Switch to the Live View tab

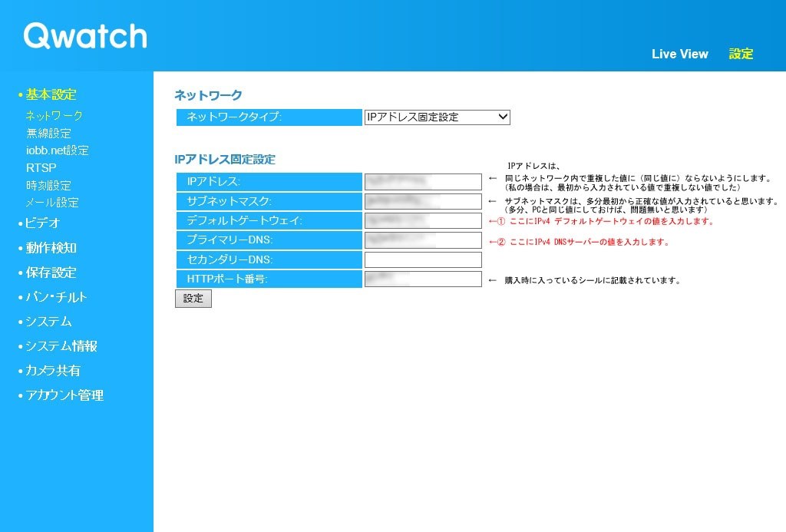(680, 54)
